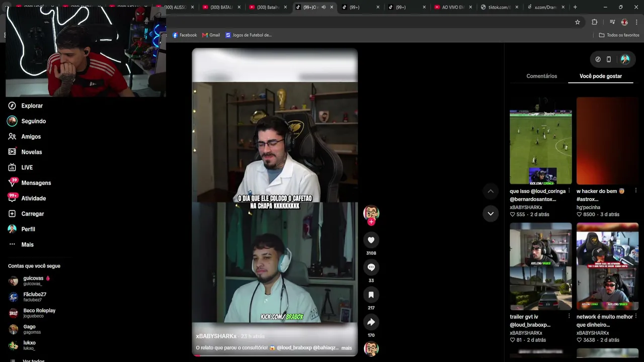Open 'trailer gvt iv' video thumbnail
Screen dimensions: 644x362
pyautogui.click(x=541, y=266)
